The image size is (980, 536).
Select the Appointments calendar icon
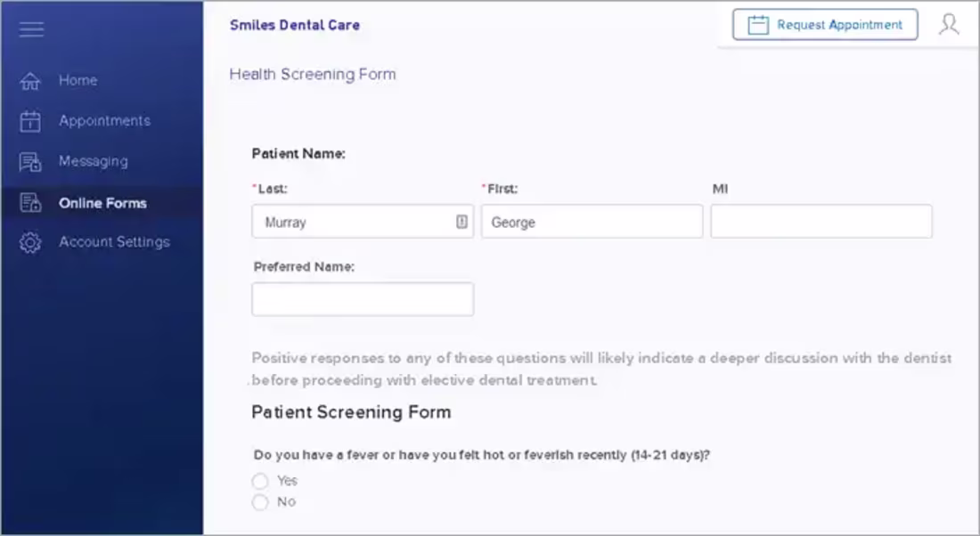(31, 120)
